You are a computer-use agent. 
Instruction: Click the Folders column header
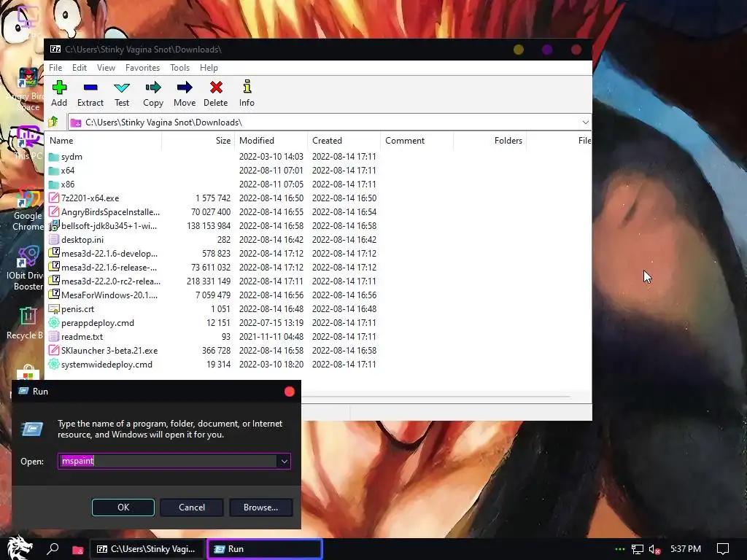point(489,141)
